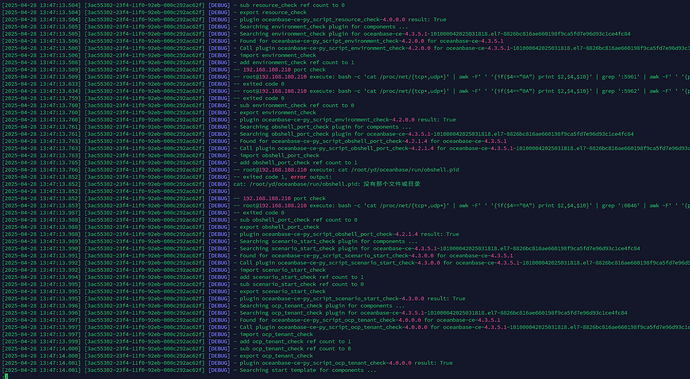Select the bash command grepping ':8846'
Viewport: 690px width, 379px height.
pyautogui.click(x=461, y=206)
